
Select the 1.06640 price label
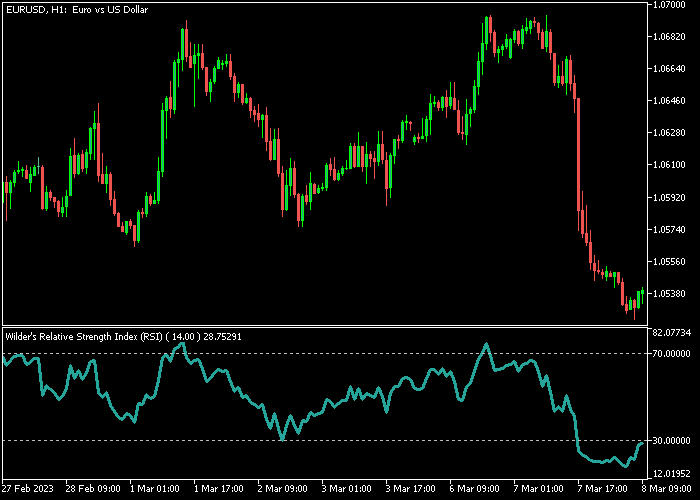pos(669,69)
